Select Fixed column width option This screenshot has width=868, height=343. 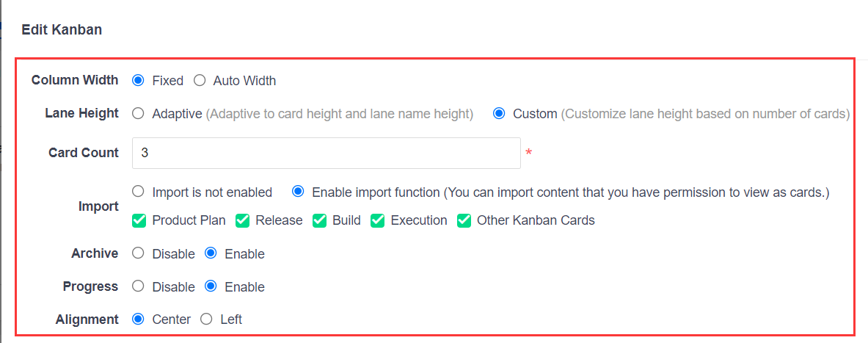click(x=138, y=81)
